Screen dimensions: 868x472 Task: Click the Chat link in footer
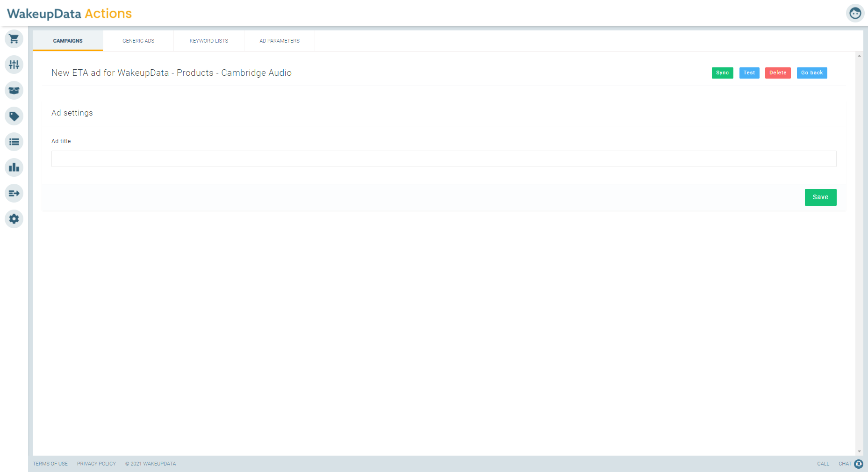[845, 464]
